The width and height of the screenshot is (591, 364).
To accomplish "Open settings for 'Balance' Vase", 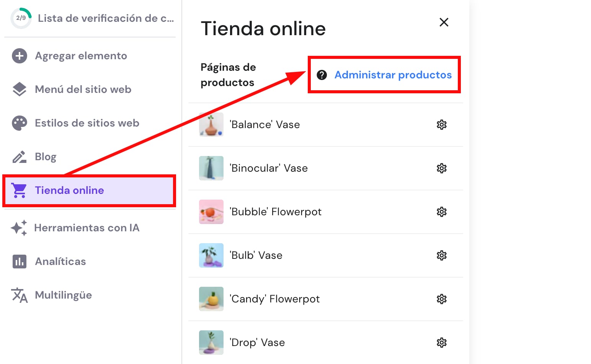I will tap(441, 124).
